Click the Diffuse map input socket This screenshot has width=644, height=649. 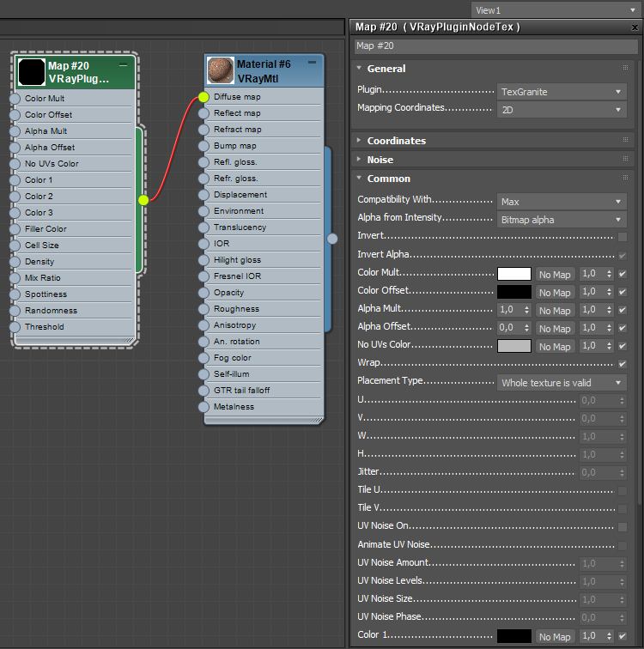pos(204,97)
